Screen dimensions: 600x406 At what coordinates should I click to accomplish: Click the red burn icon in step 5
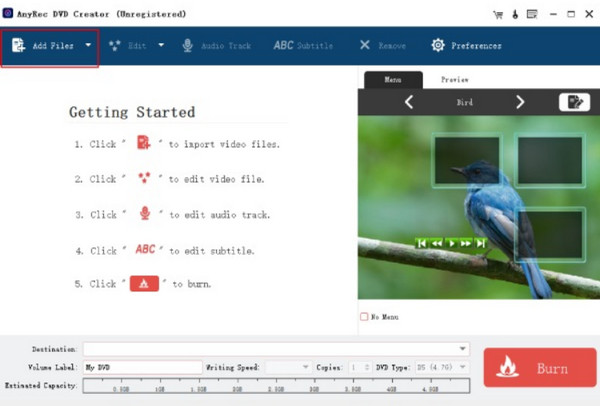coord(144,284)
